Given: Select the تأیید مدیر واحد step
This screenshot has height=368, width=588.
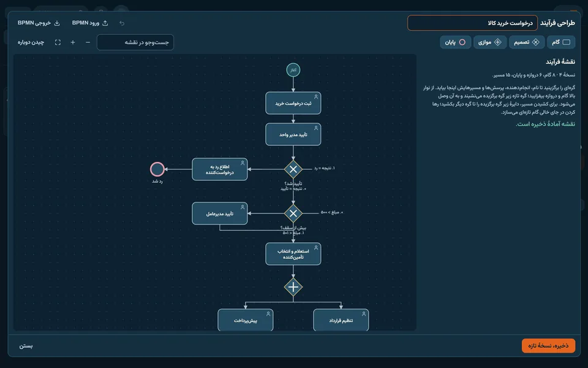Looking at the screenshot, I should tap(293, 134).
